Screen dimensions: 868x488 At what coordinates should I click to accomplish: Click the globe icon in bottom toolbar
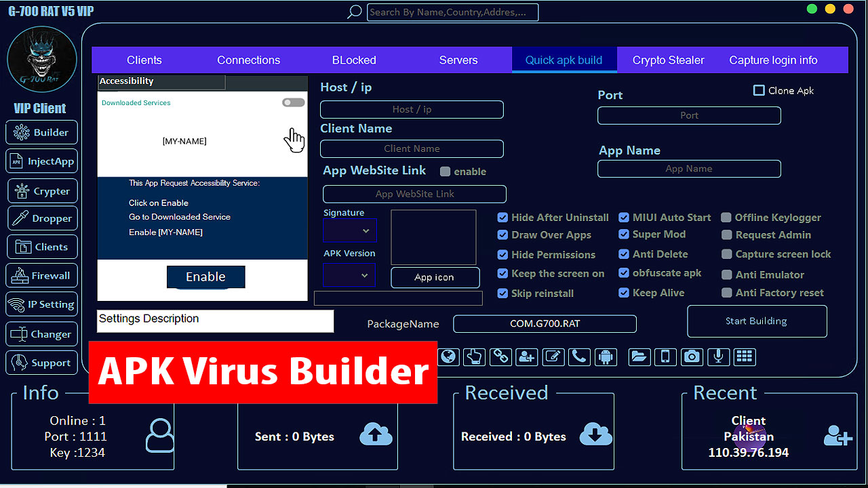[448, 357]
